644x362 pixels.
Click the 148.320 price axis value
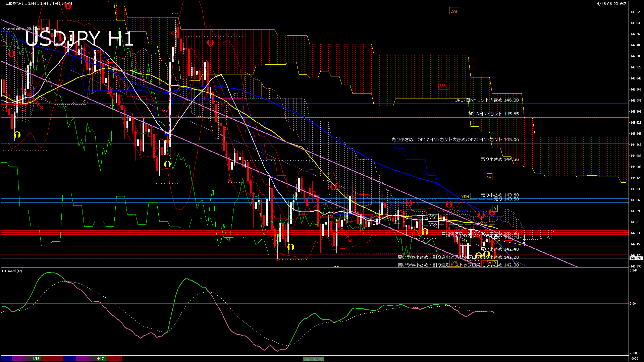click(x=636, y=12)
